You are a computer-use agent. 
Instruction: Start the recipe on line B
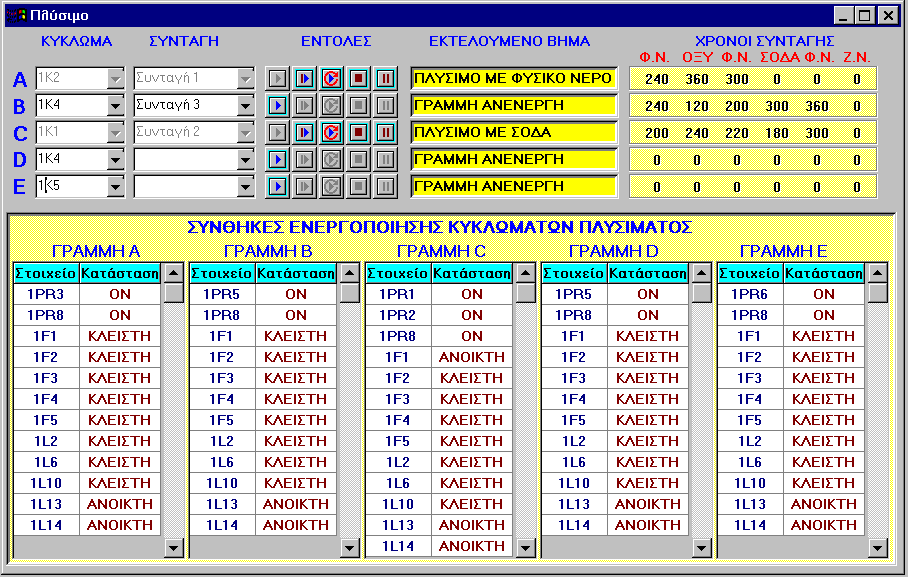pos(279,105)
